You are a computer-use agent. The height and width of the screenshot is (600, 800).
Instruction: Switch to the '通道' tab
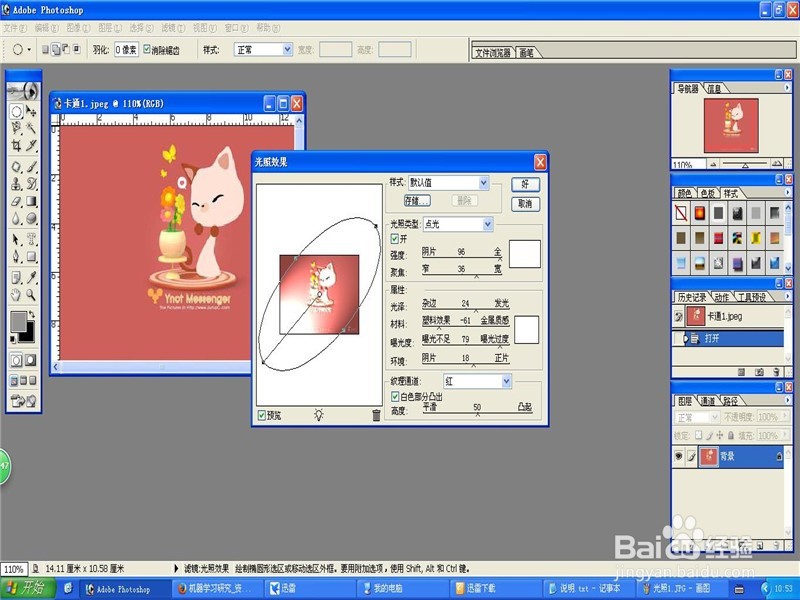click(707, 401)
